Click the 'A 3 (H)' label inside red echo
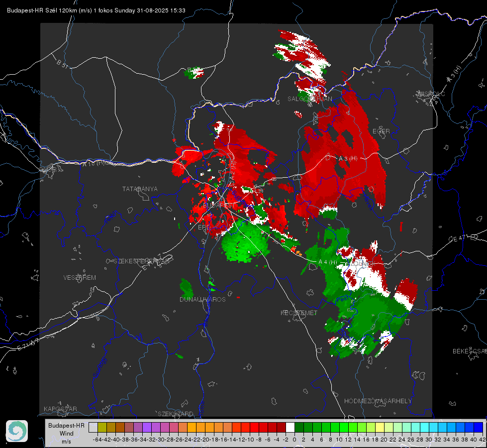The image size is (487, 448). tap(348, 159)
